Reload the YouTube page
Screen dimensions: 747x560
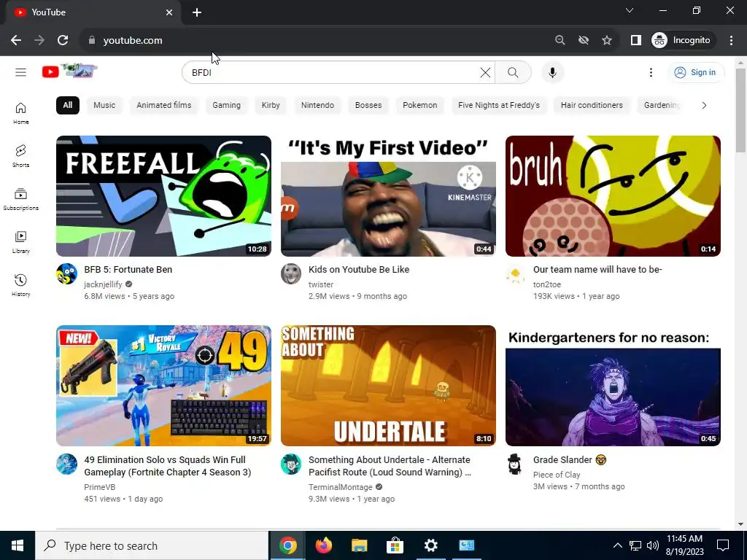63,41
